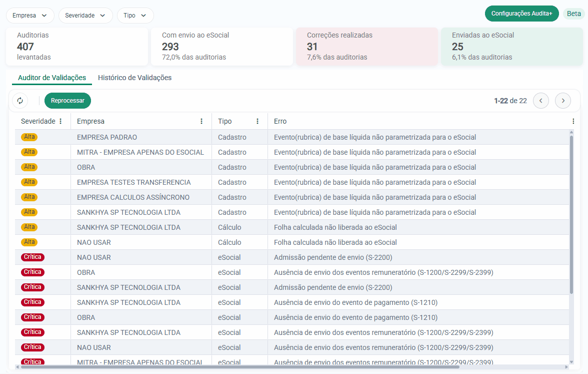This screenshot has width=588, height=374.
Task: Switch to the Histórico de Validações tab
Action: pos(134,78)
